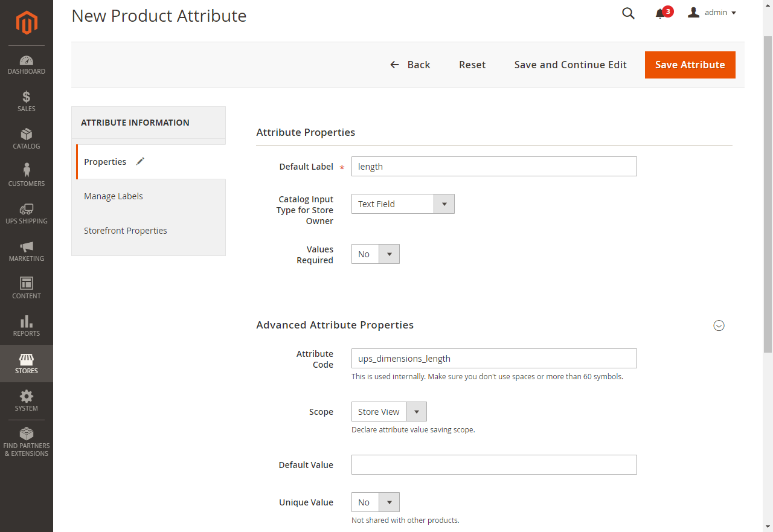Image resolution: width=773 pixels, height=532 pixels.
Task: Switch to the Storefront Properties tab
Action: click(x=126, y=230)
